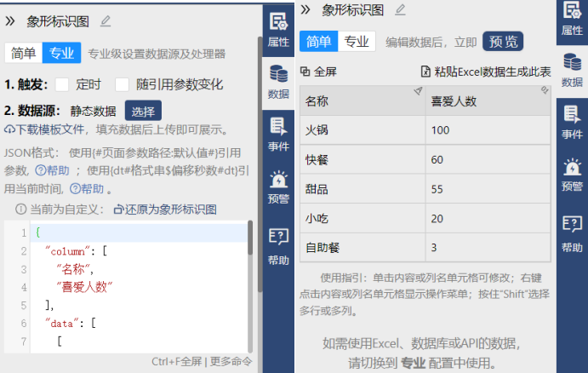Open 帮助 icon in left sidebar
This screenshot has width=588, height=373.
278,247
